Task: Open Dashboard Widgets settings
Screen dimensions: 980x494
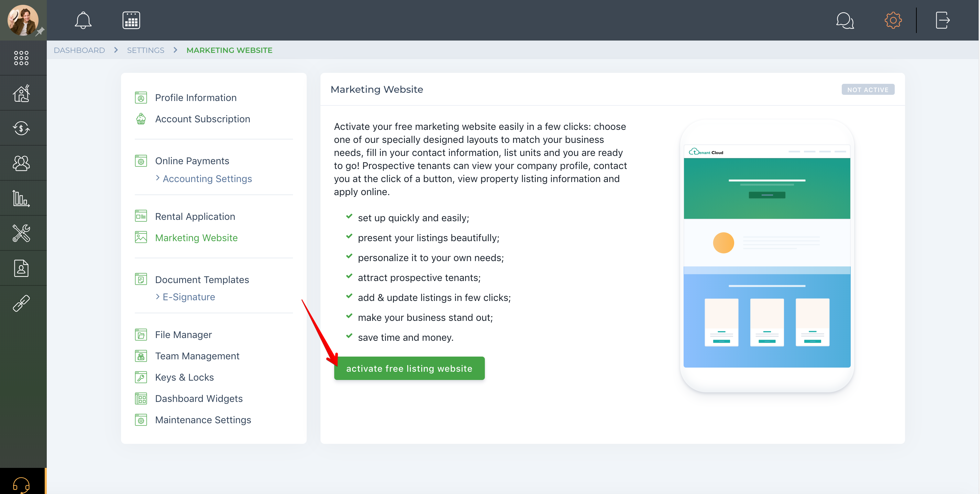Action: (199, 398)
